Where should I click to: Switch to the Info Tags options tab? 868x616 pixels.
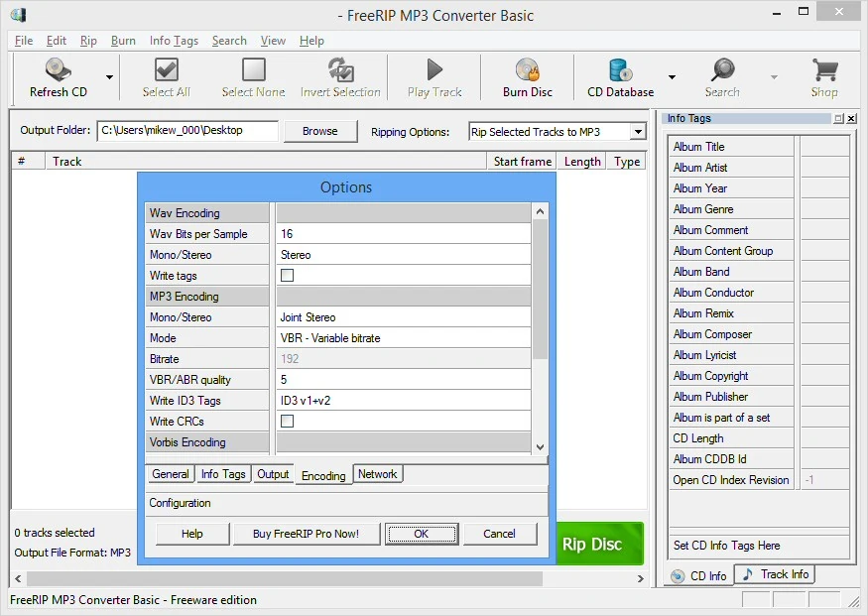click(223, 474)
